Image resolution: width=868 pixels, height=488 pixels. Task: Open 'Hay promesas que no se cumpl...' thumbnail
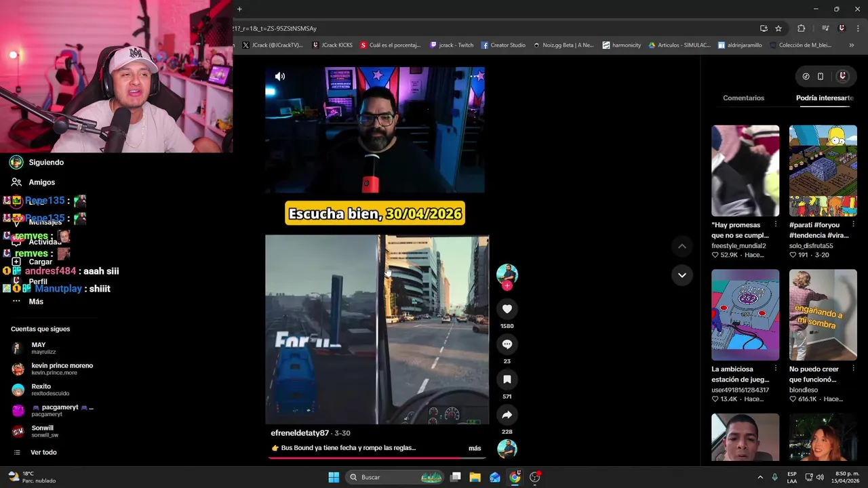point(745,171)
